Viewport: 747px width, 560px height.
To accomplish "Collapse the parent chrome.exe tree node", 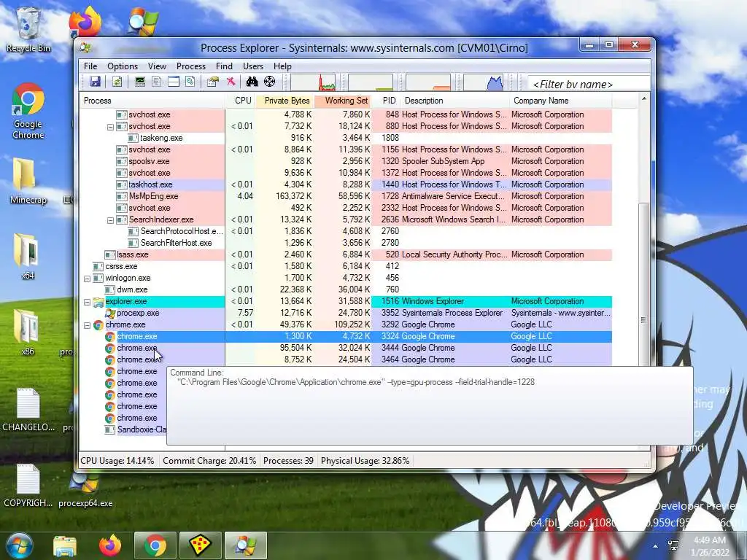I will pyautogui.click(x=88, y=325).
